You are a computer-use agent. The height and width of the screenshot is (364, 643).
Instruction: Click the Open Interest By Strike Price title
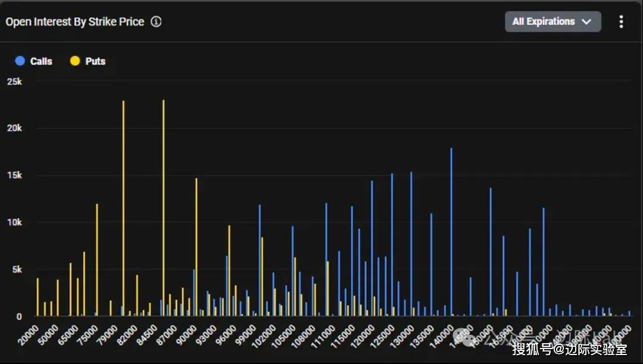pos(75,22)
